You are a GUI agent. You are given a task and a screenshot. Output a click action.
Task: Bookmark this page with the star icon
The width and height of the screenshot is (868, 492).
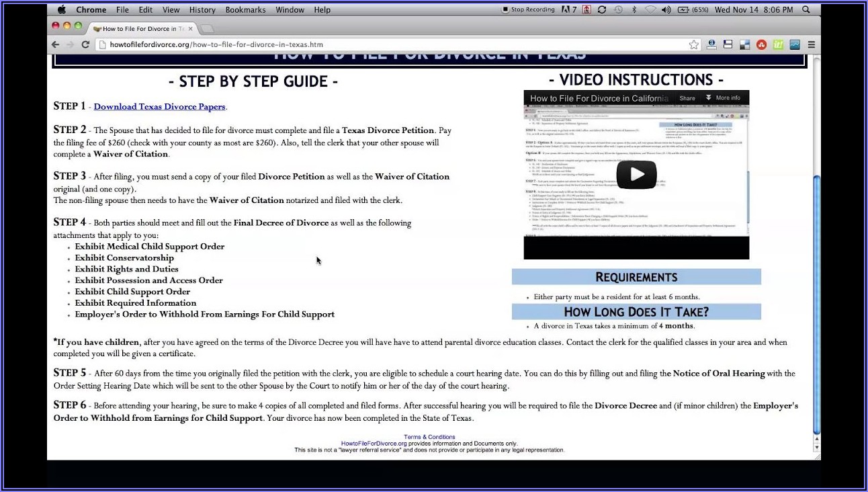pos(694,45)
